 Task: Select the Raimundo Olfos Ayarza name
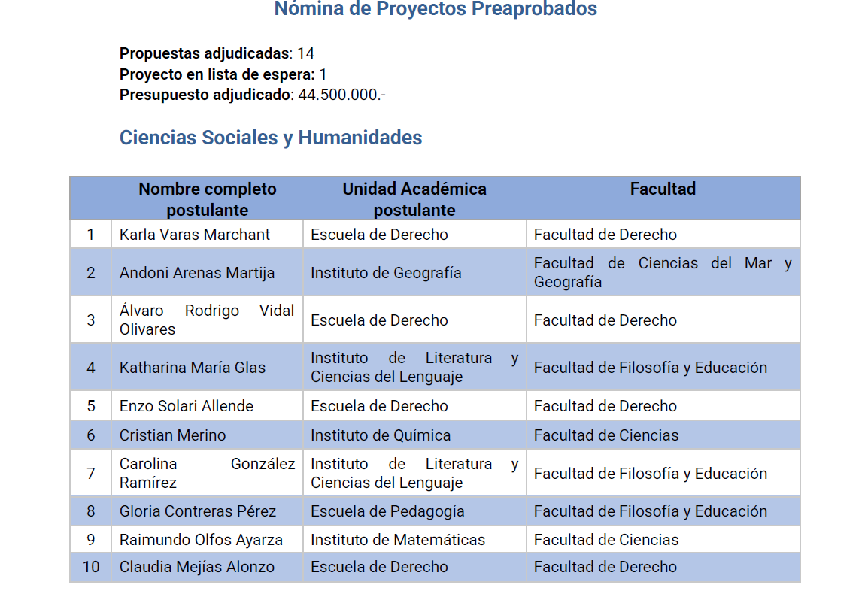(x=201, y=540)
